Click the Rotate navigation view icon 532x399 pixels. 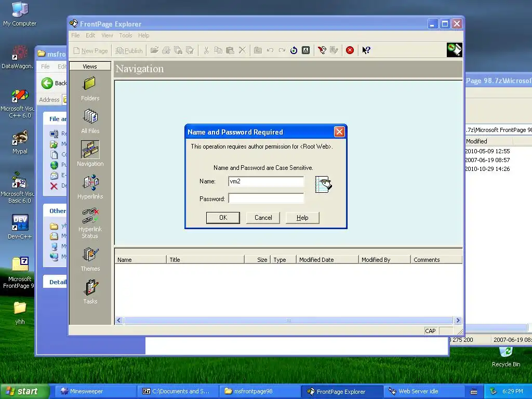(x=294, y=50)
